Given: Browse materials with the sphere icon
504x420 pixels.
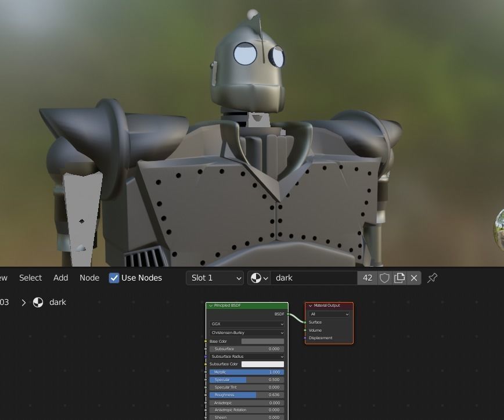Looking at the screenshot, I should click(259, 278).
